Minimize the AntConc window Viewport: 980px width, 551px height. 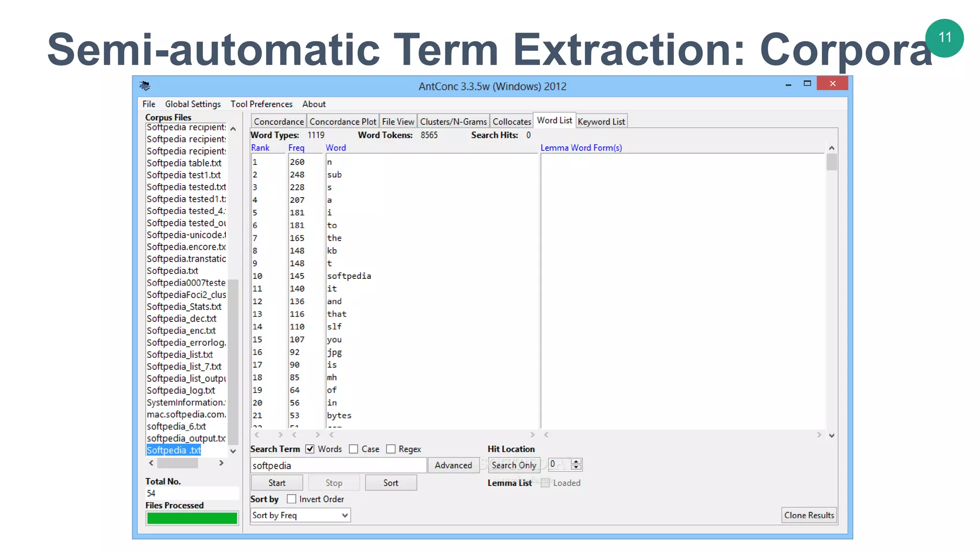coord(788,84)
